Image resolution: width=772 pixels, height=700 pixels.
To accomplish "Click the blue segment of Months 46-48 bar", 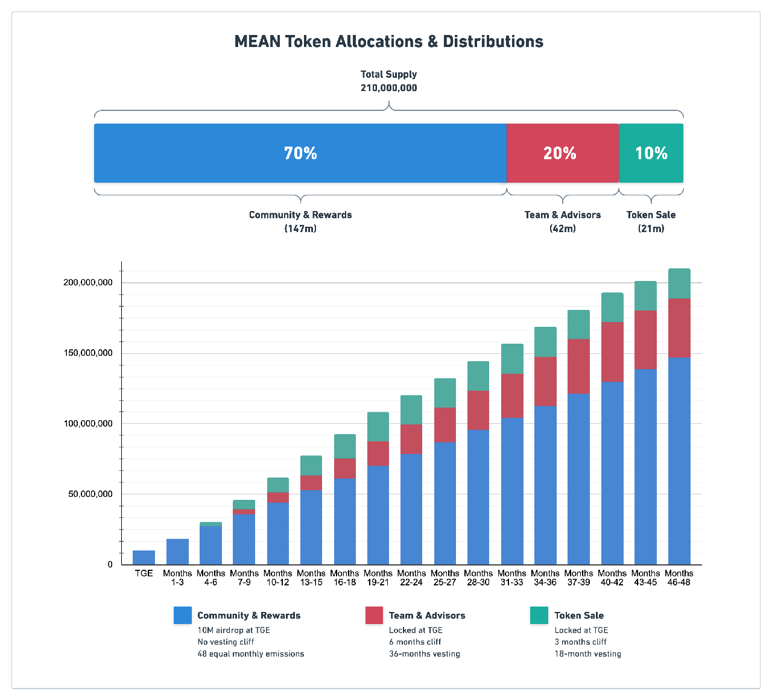I will click(x=679, y=461).
